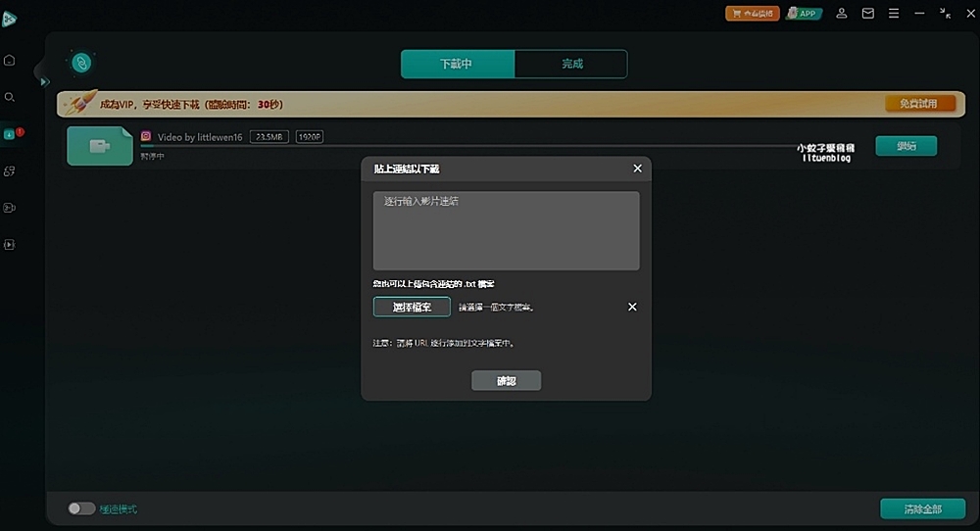Viewport: 980px width, 531px height.
Task: Expand the sidebar with the arrow
Action: tap(44, 82)
